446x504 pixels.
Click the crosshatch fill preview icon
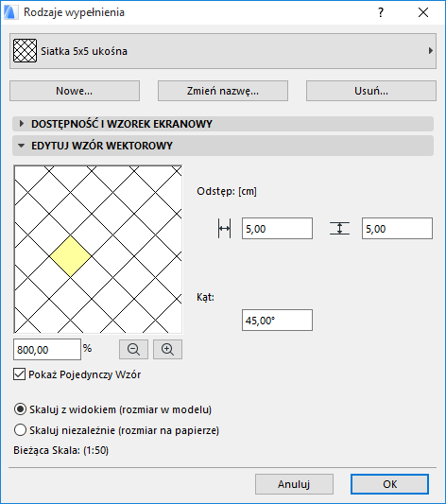[x=25, y=51]
